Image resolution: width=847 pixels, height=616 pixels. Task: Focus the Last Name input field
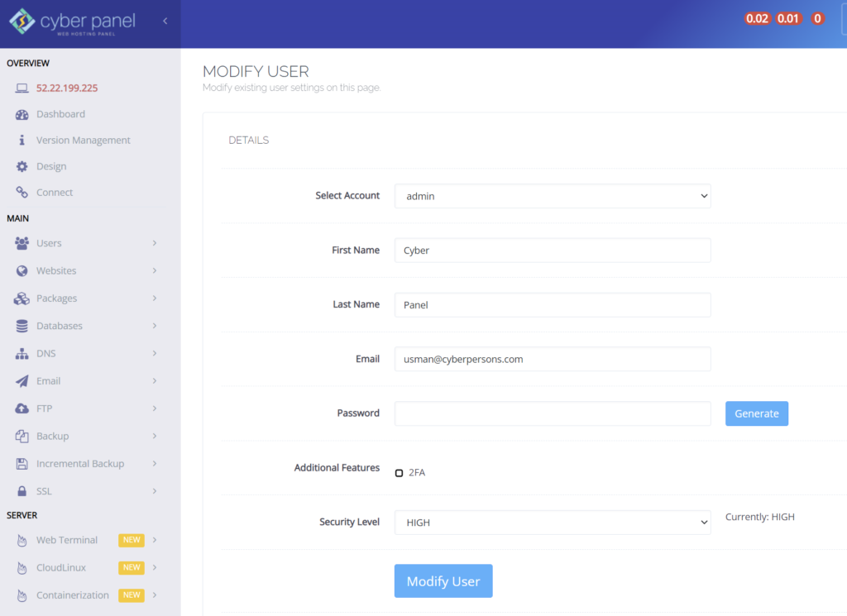click(x=553, y=305)
